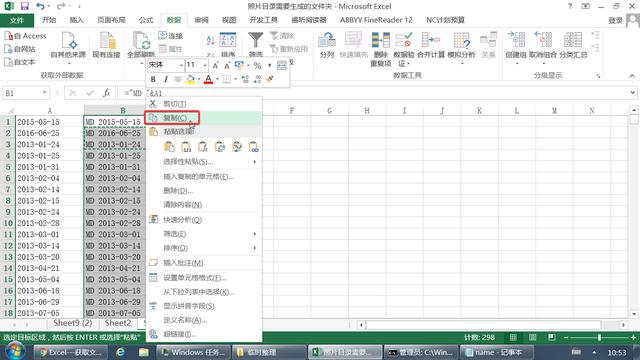Click the Undo arrow icon
This screenshot has height=360, width=640.
pos(40,6)
